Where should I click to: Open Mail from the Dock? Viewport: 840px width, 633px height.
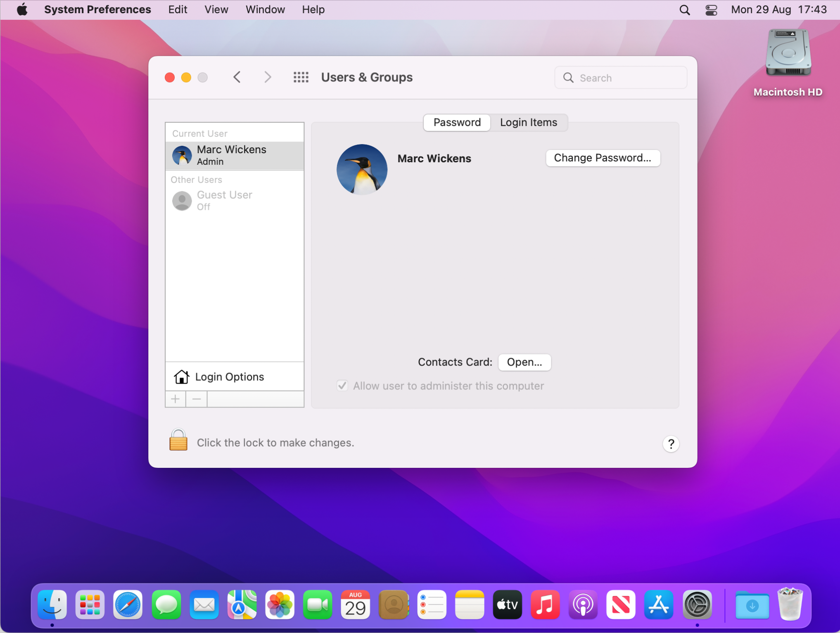[204, 605]
